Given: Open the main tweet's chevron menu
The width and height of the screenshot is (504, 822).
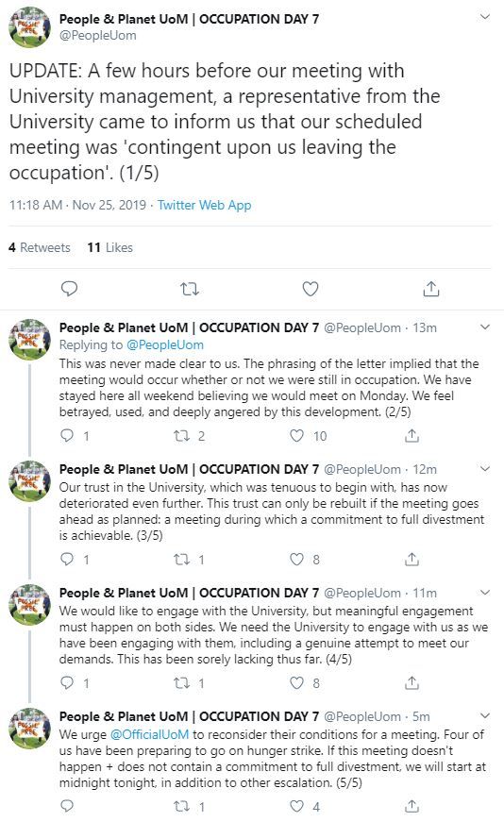Looking at the screenshot, I should [x=485, y=17].
